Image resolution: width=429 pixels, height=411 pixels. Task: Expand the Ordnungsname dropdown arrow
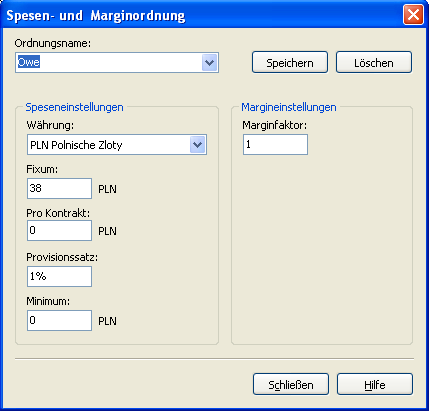(x=209, y=62)
